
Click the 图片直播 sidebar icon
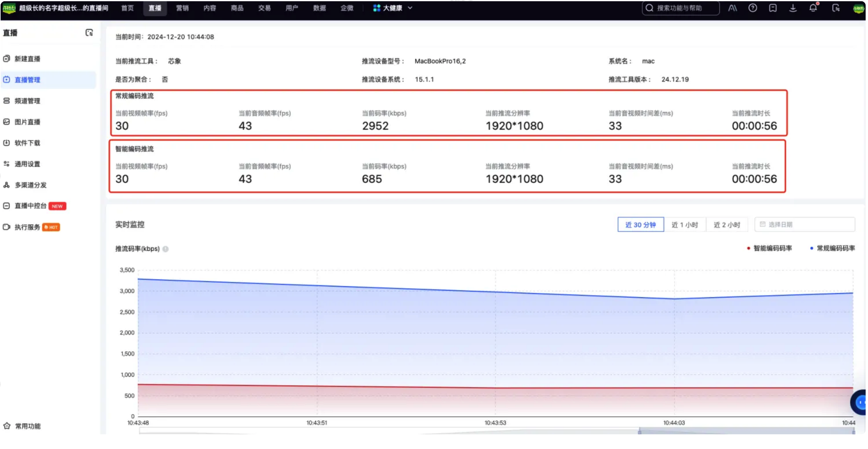point(7,122)
